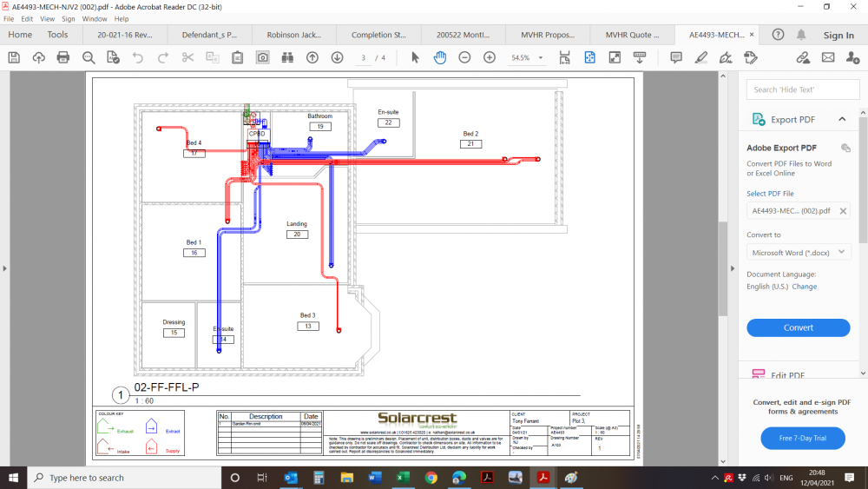The width and height of the screenshot is (868, 489).
Task: Click the blue Convert button
Action: (799, 327)
